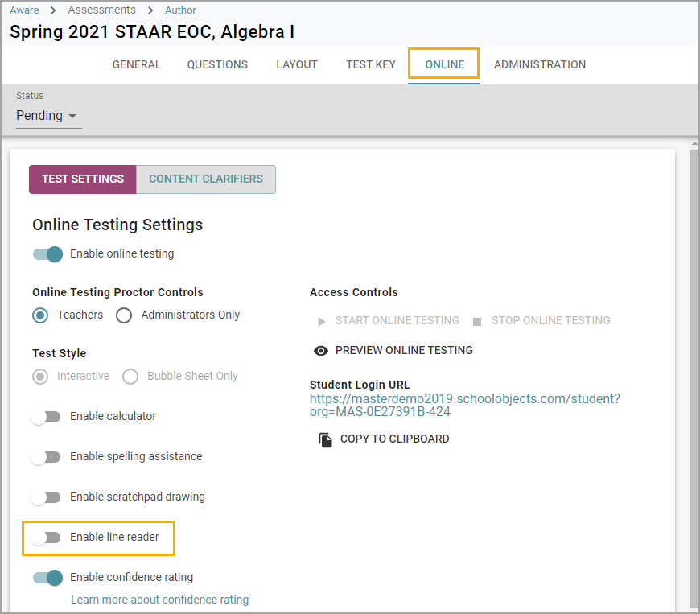Select Administrators Only radio button
This screenshot has height=614, width=700.
tap(124, 315)
